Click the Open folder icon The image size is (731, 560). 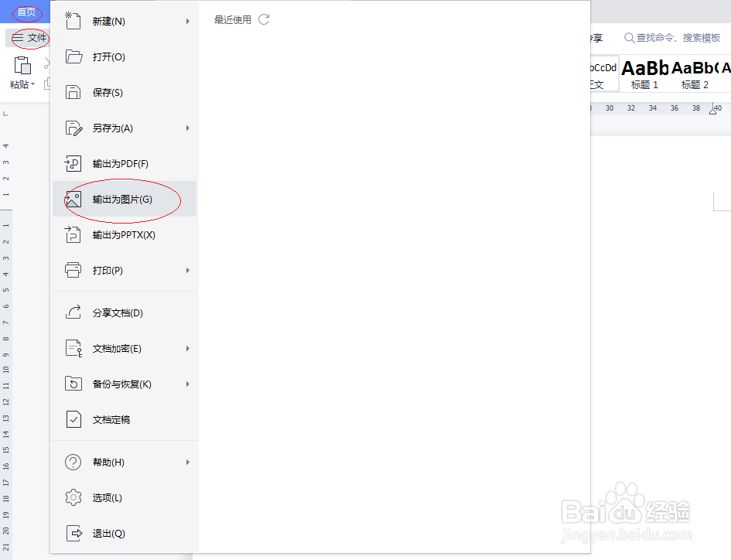pyautogui.click(x=73, y=57)
